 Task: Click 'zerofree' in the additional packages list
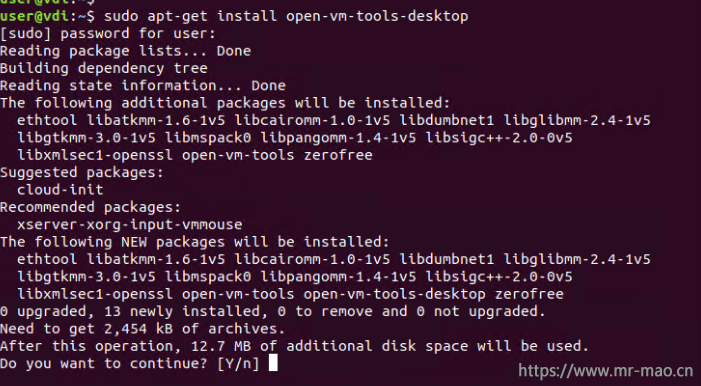tap(338, 155)
